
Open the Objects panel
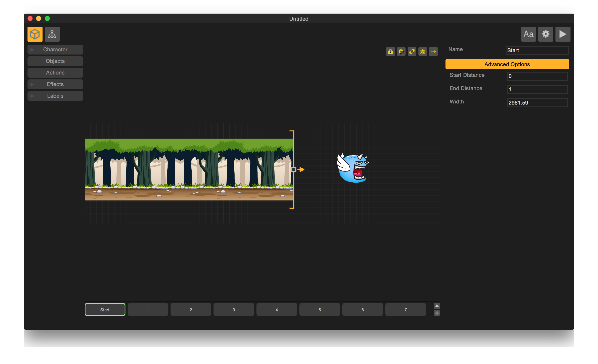pos(55,61)
